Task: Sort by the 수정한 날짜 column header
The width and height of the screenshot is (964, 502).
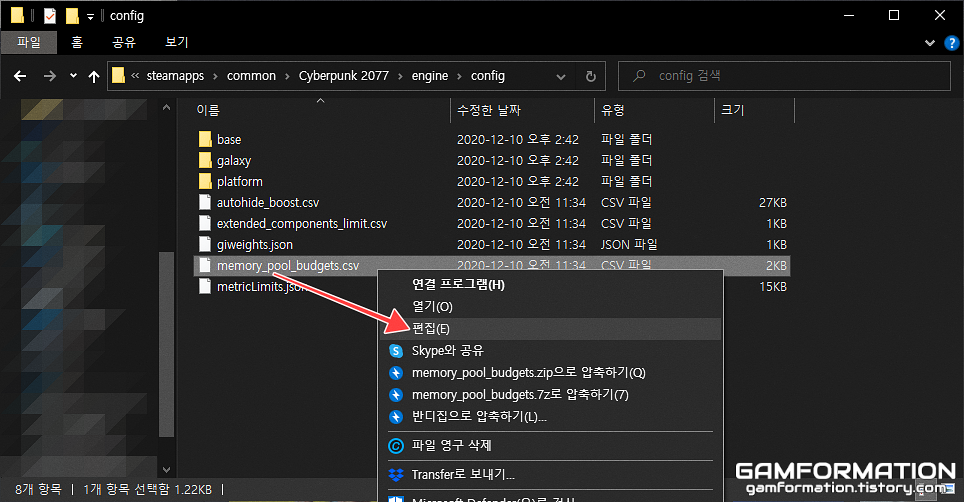Action: pyautogui.click(x=489, y=111)
